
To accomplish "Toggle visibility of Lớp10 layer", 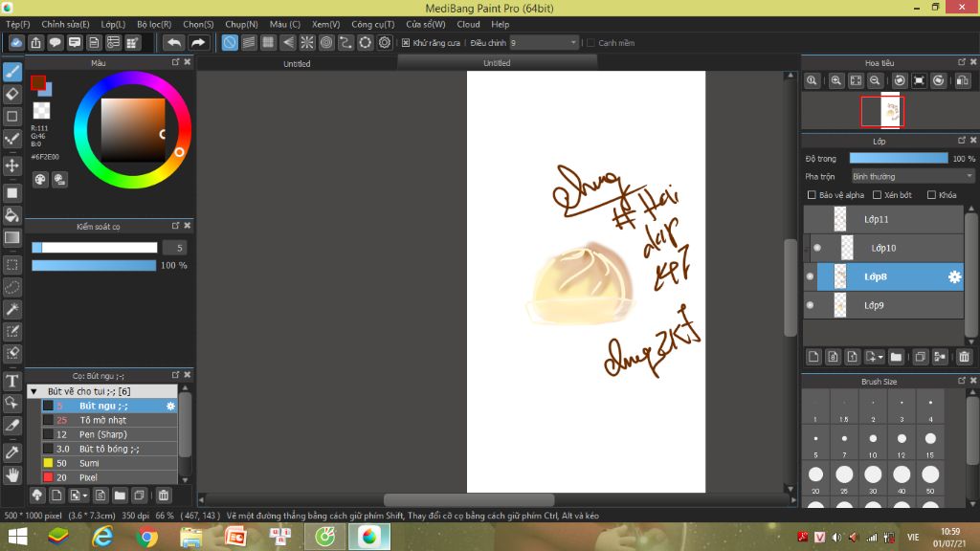I will [x=817, y=248].
